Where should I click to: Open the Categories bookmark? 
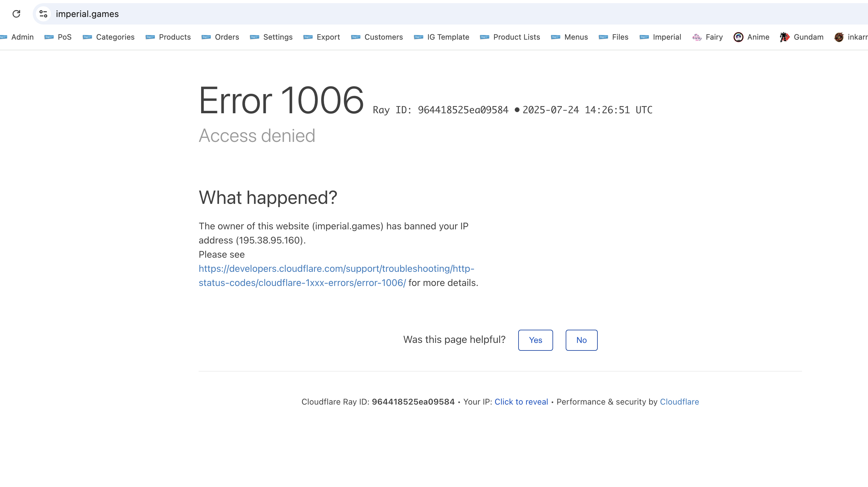click(x=109, y=37)
